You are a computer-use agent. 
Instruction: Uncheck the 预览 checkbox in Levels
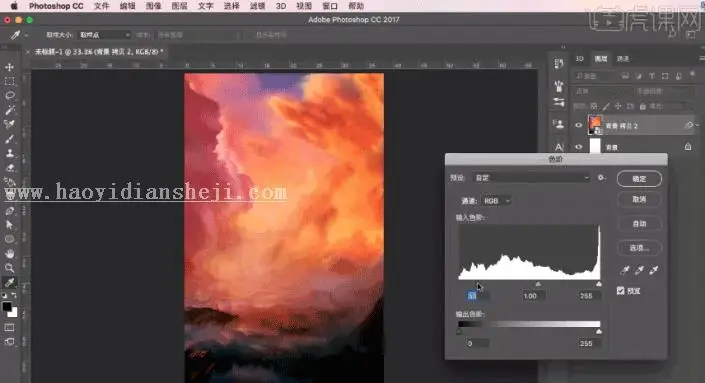tap(620, 290)
